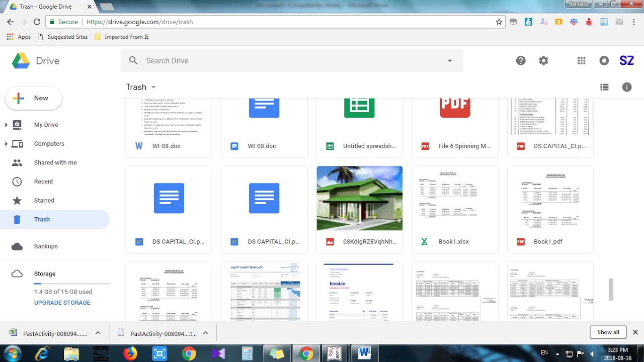Image resolution: width=644 pixels, height=362 pixels.
Task: Open the Google apps grid
Action: [x=581, y=61]
